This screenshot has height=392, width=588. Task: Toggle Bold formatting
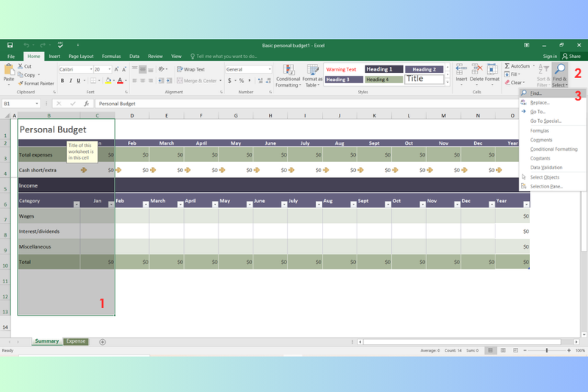[62, 81]
